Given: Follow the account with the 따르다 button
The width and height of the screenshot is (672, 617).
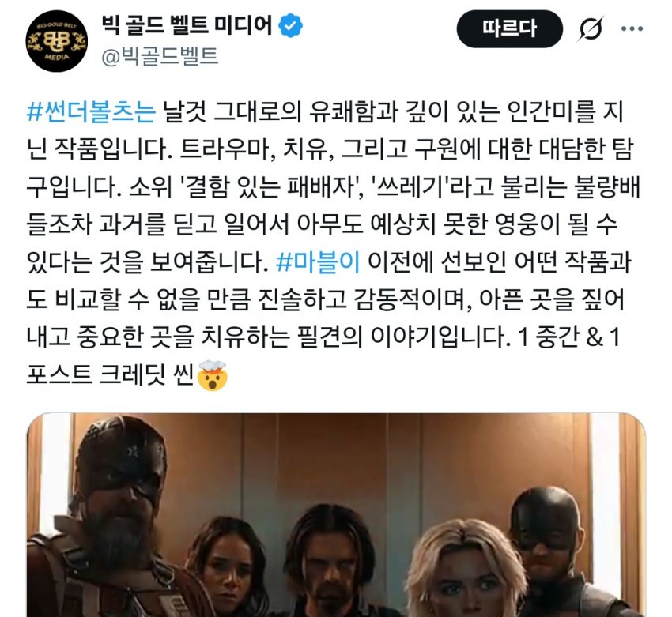Looking at the screenshot, I should [x=510, y=28].
